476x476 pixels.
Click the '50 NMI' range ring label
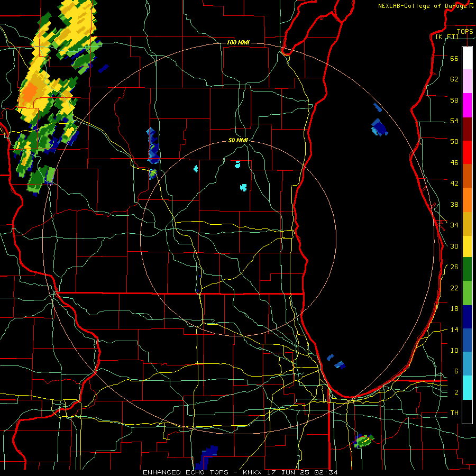tap(239, 140)
